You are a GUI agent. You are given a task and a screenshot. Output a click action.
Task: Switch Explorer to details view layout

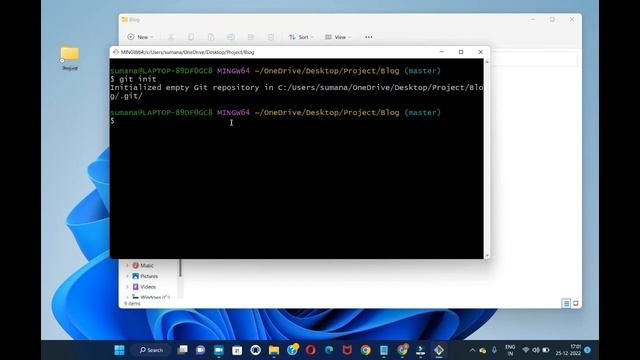click(x=566, y=303)
